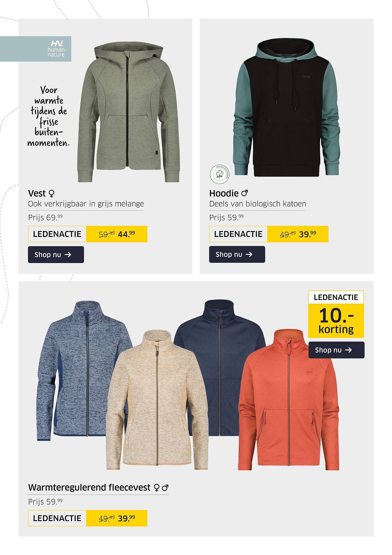Click the male symbol next to Hoodie
The height and width of the screenshot is (555, 392).
tap(245, 193)
